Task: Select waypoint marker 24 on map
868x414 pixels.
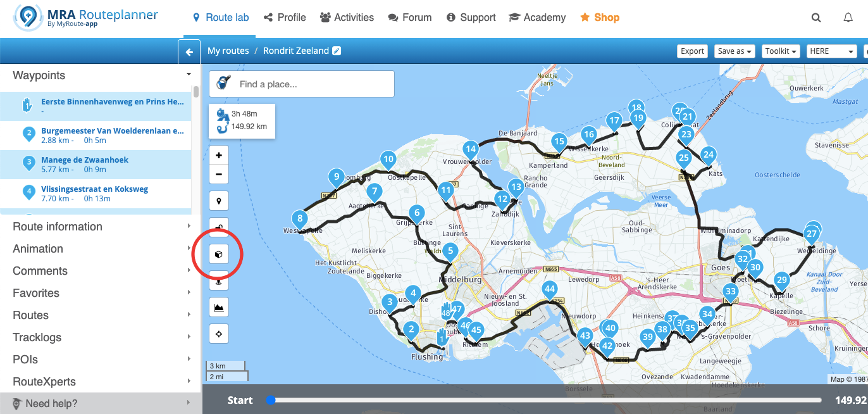Action: [x=709, y=156]
